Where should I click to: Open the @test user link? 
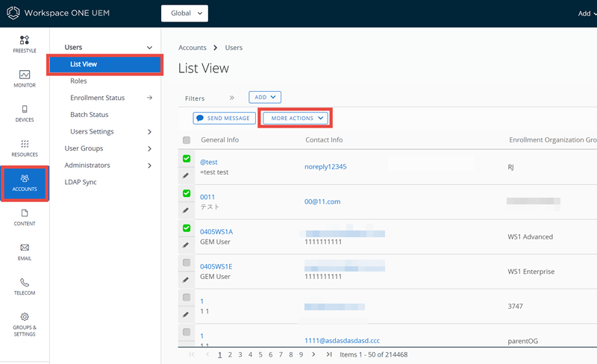(209, 162)
